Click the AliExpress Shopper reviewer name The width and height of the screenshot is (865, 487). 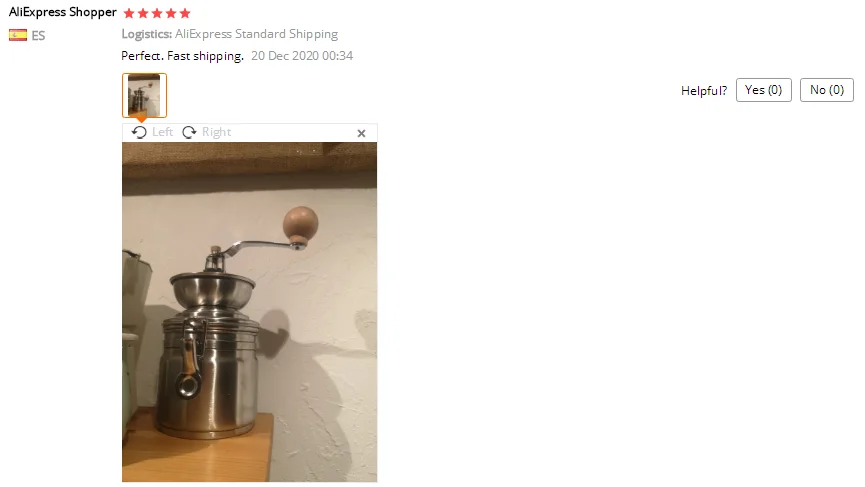coord(62,12)
